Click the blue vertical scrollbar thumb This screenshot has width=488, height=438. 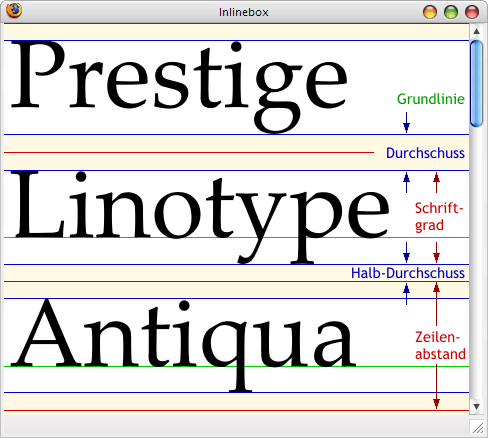click(x=476, y=83)
